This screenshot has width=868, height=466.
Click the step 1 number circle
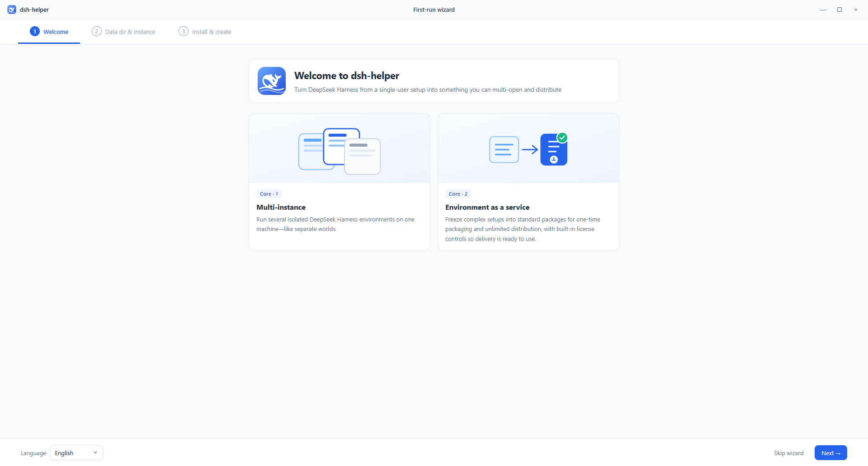pos(35,31)
